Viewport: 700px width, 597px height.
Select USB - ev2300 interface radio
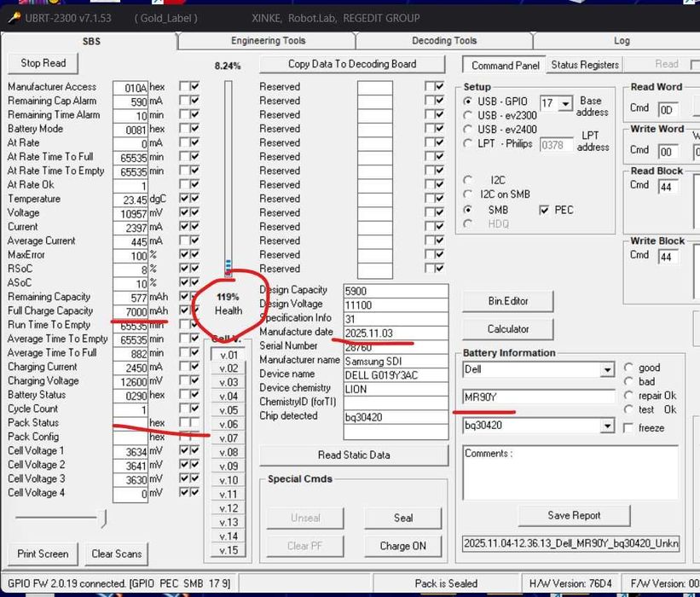(x=467, y=115)
